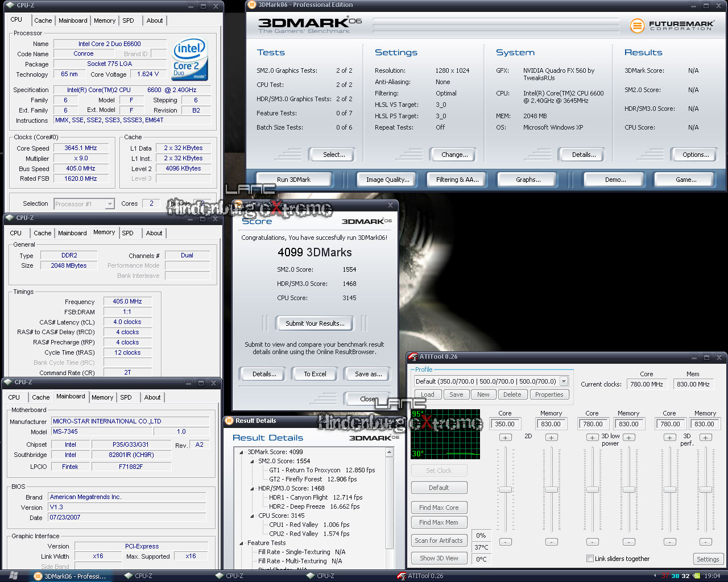This screenshot has width=728, height=582.
Task: Click the minus button below the 2D Core slider
Action: (505, 542)
